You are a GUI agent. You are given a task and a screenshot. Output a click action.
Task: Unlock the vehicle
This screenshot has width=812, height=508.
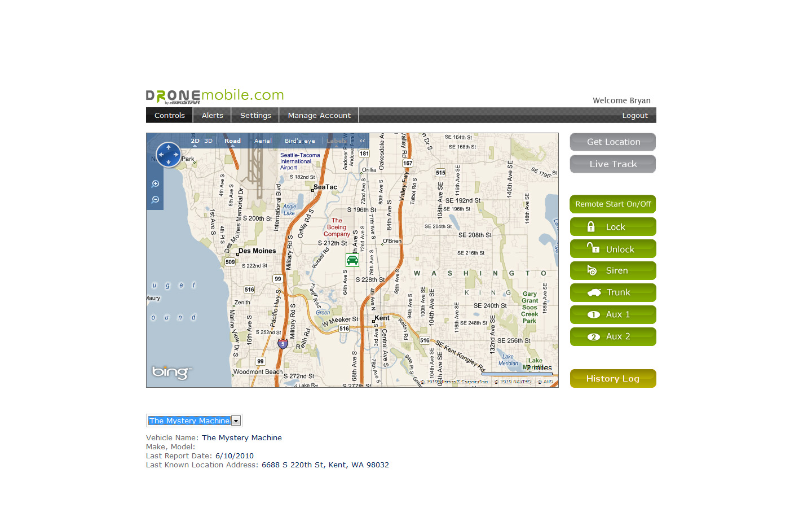(613, 249)
